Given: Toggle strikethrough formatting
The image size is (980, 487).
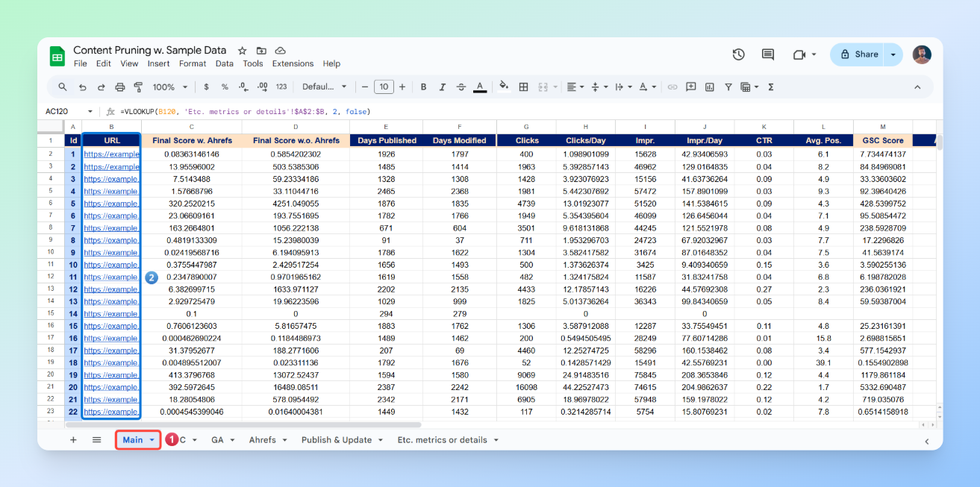Looking at the screenshot, I should [461, 87].
